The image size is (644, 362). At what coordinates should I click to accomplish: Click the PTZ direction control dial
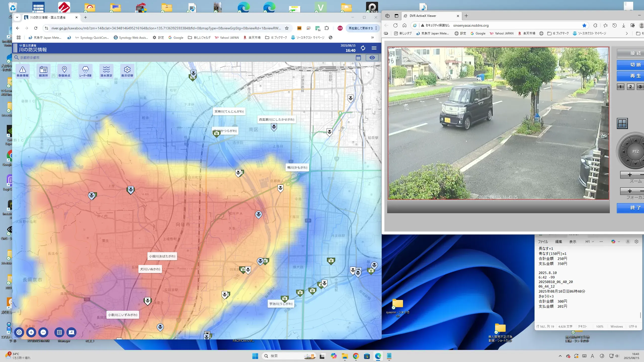tap(635, 152)
